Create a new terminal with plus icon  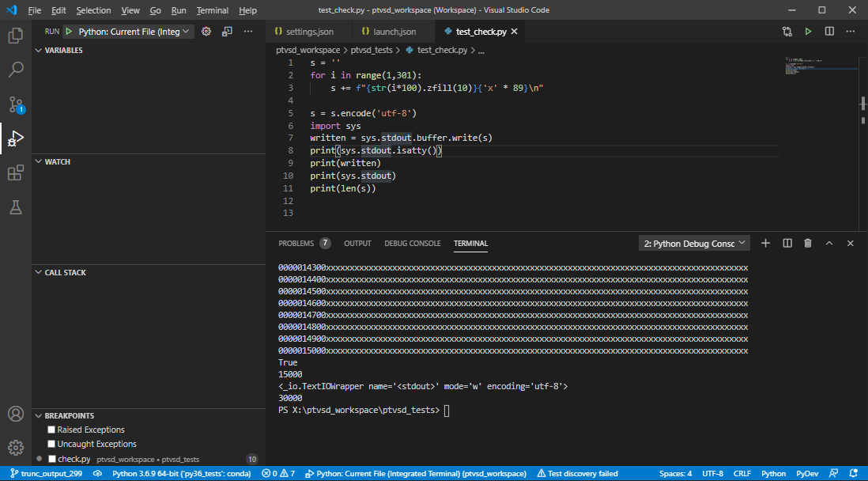pyautogui.click(x=765, y=244)
